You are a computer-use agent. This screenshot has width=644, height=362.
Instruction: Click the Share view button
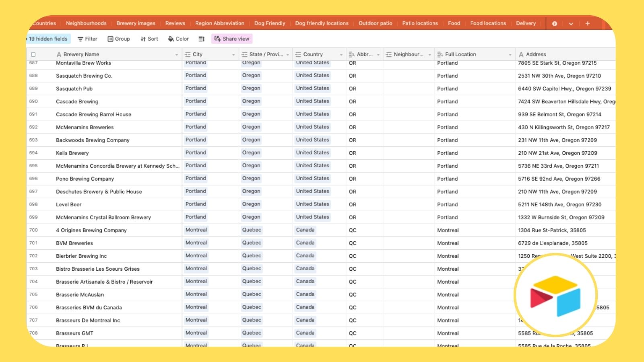click(232, 39)
